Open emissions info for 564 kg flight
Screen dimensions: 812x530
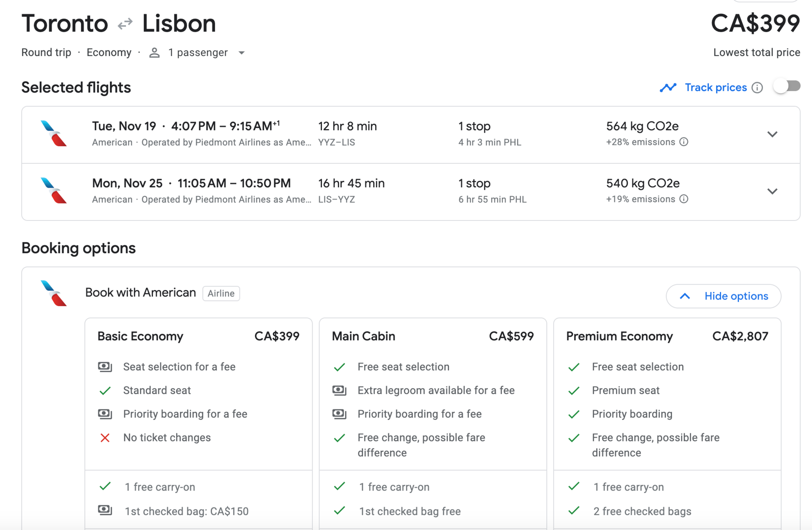[684, 142]
